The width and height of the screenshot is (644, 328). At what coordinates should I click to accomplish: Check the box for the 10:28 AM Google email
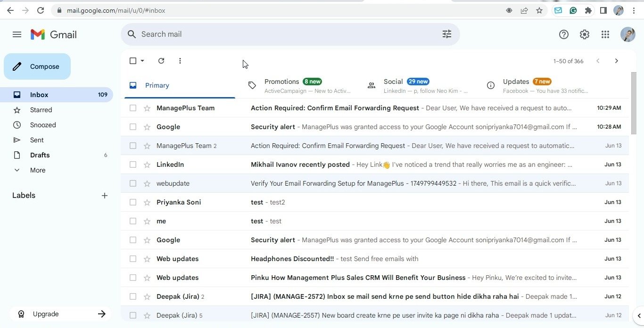coord(133,127)
